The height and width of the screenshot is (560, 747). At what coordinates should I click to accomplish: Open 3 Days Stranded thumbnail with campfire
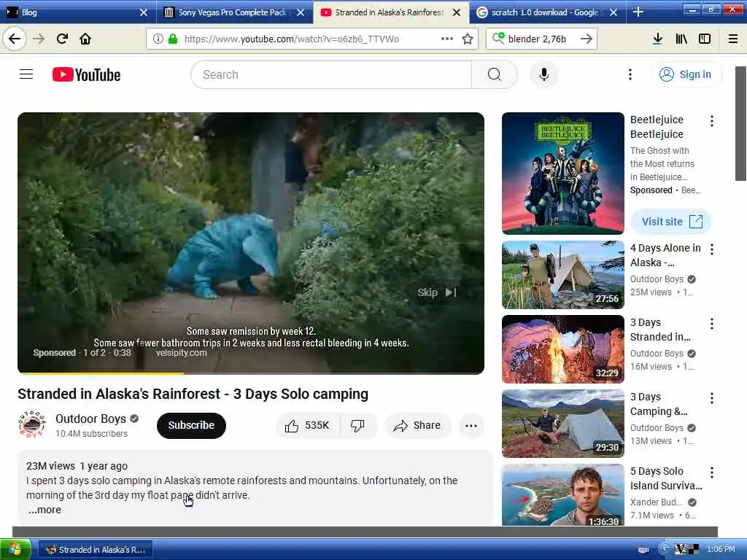(x=562, y=349)
